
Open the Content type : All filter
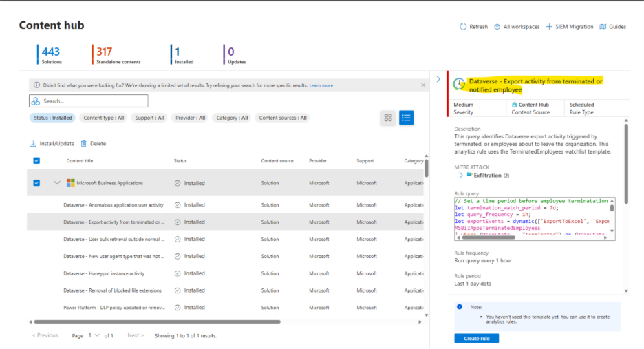pos(103,118)
